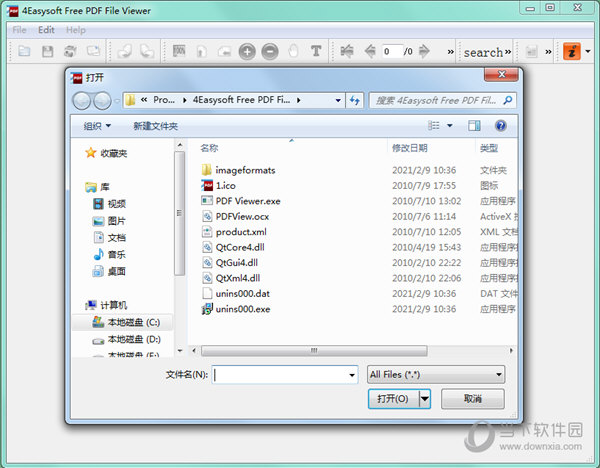Expand search toolbar overflow chevron

coord(508,51)
